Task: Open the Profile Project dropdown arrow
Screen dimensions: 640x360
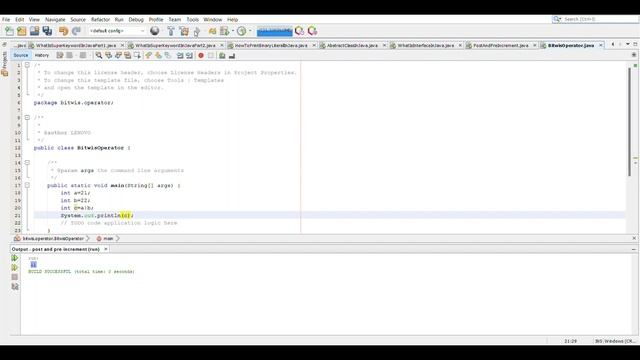Action: click(233, 31)
